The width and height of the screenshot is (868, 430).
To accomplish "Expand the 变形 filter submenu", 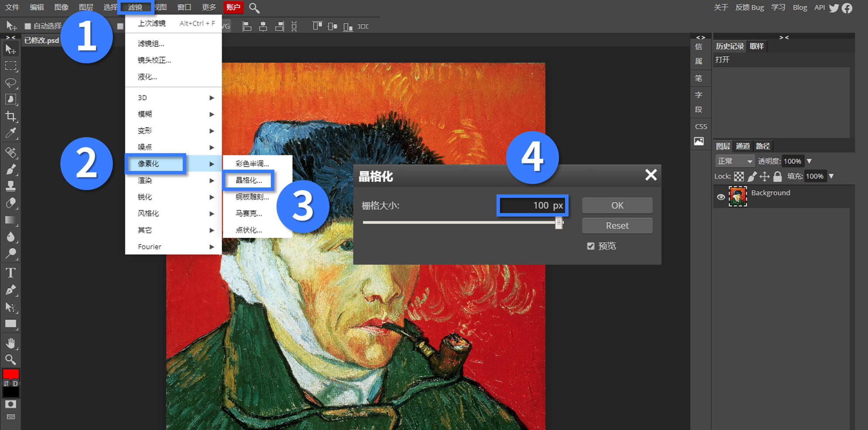I will click(174, 131).
